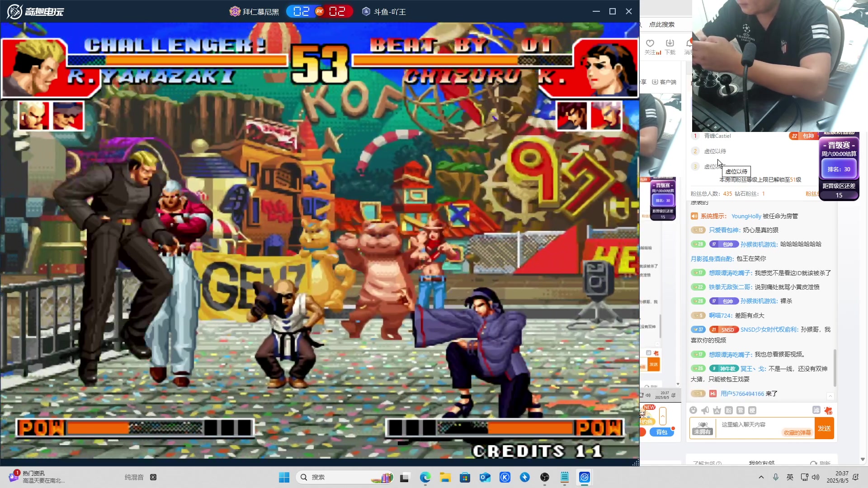Click the 未拥有 fan badge selector
Screen dimensions: 868x488
click(703, 428)
